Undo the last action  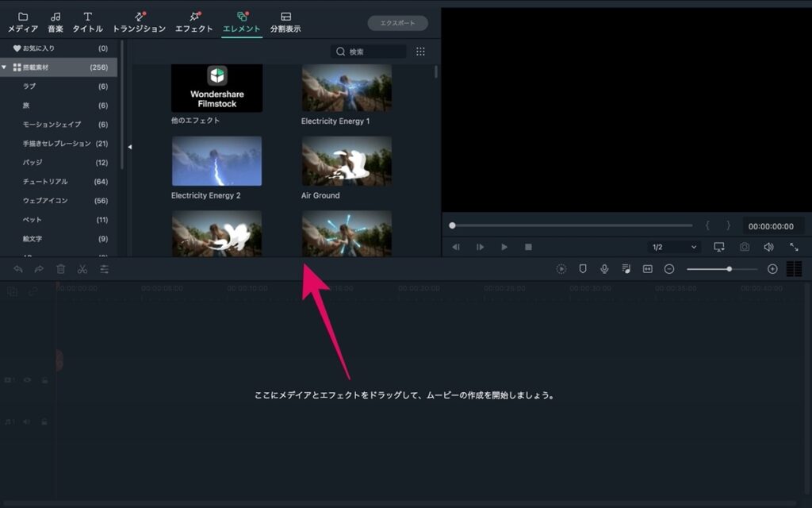coord(18,269)
